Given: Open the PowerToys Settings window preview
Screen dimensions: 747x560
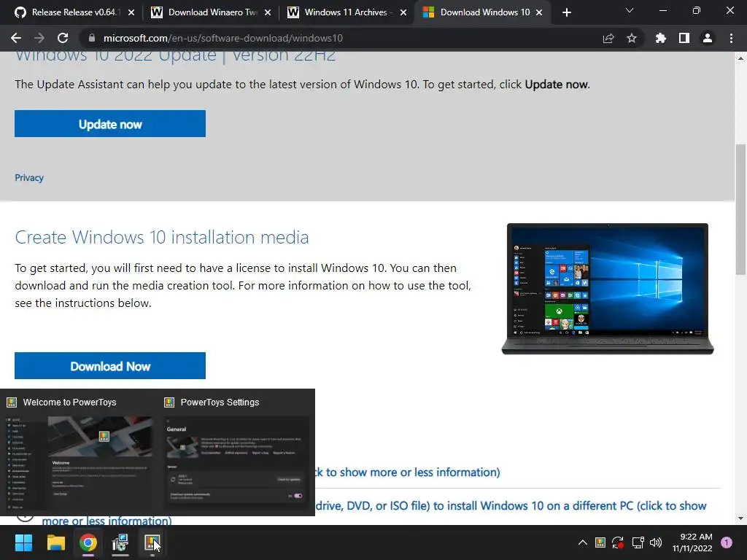Looking at the screenshot, I should coord(237,452).
